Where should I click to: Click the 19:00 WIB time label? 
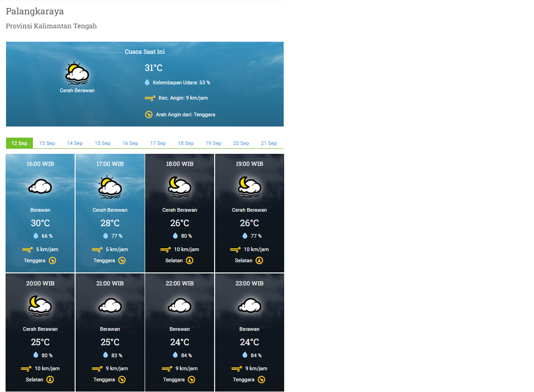tap(249, 164)
